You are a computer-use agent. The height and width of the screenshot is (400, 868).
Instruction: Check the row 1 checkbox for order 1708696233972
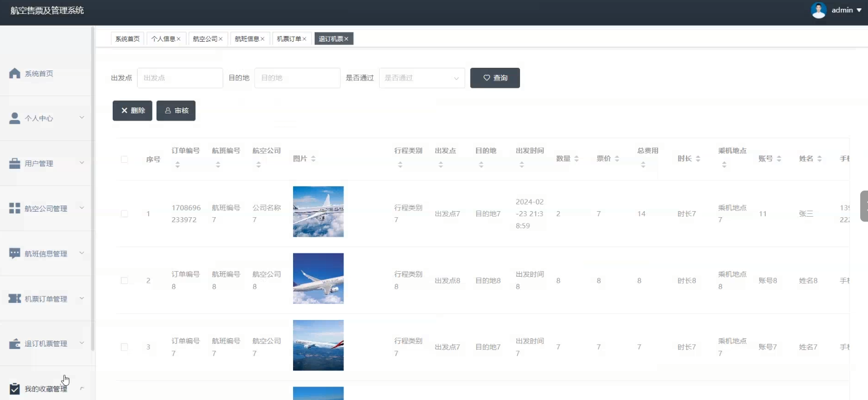coord(124,213)
